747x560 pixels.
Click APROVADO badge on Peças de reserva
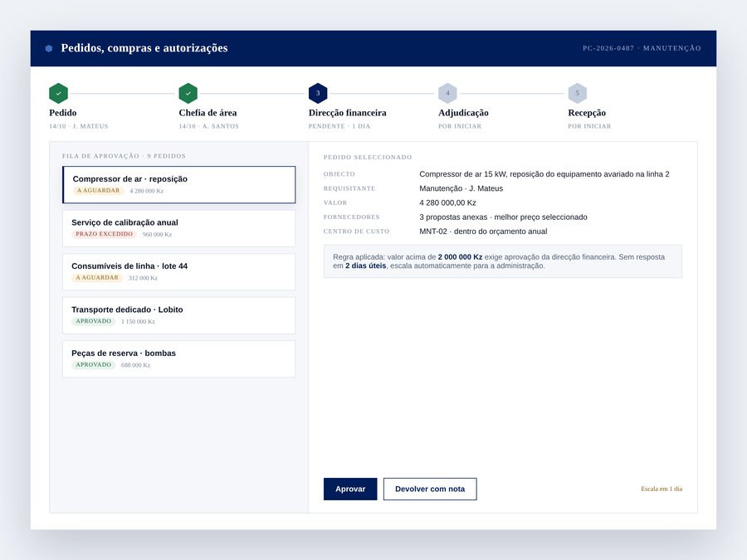(x=93, y=365)
